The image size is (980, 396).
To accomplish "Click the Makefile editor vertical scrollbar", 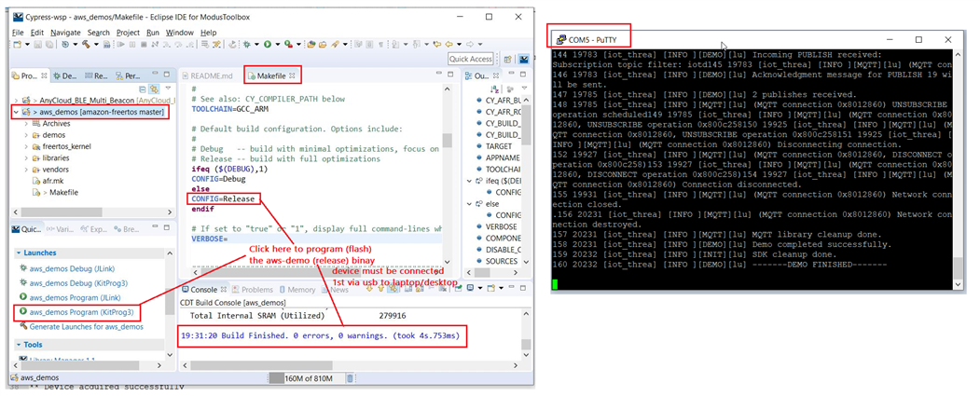I will point(448,140).
